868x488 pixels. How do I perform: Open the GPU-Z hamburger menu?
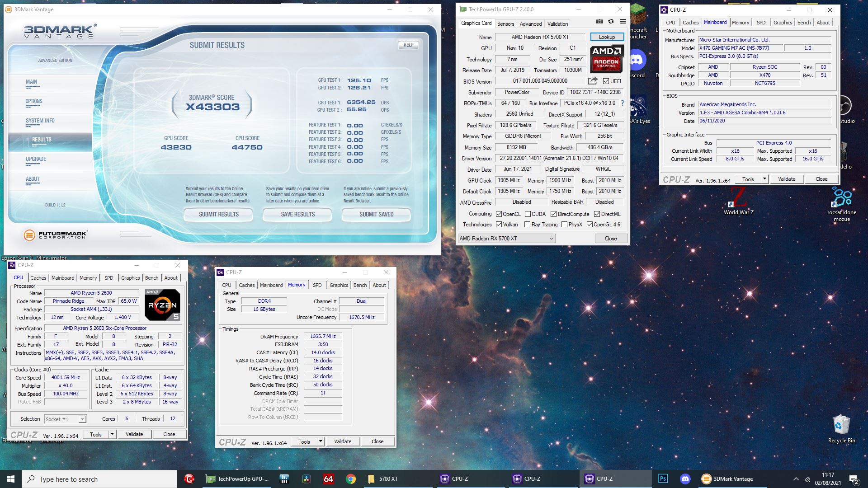(623, 21)
